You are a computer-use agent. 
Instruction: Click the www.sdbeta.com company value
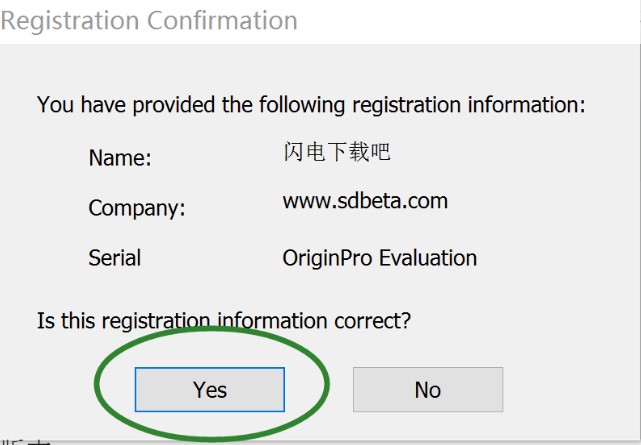tap(365, 201)
